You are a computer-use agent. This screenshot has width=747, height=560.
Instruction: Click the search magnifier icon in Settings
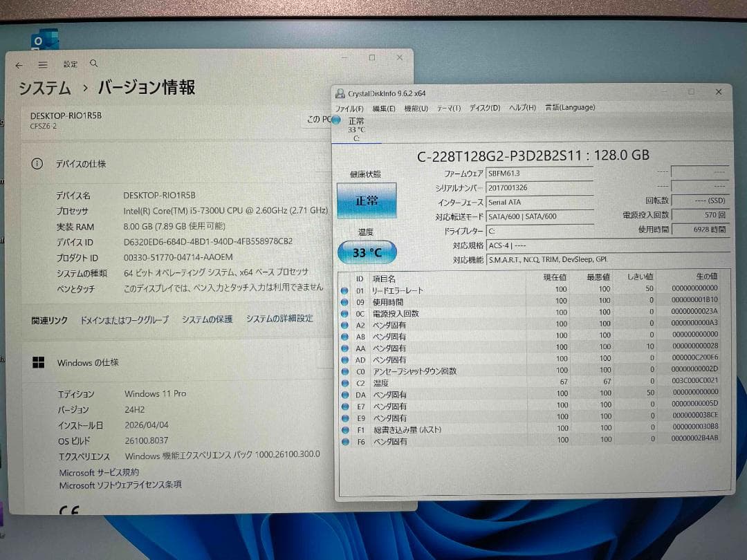pos(94,64)
